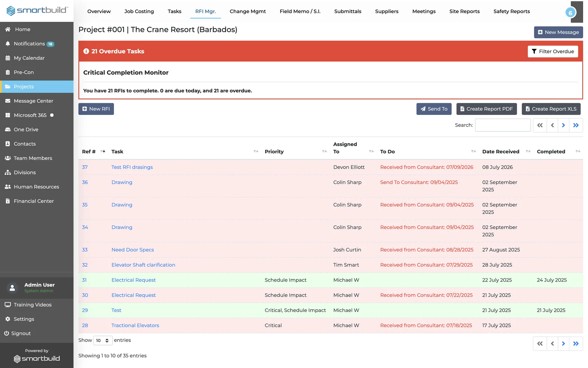Sort table by Task column arrows
Screen dimensions: 588x368
[256, 151]
